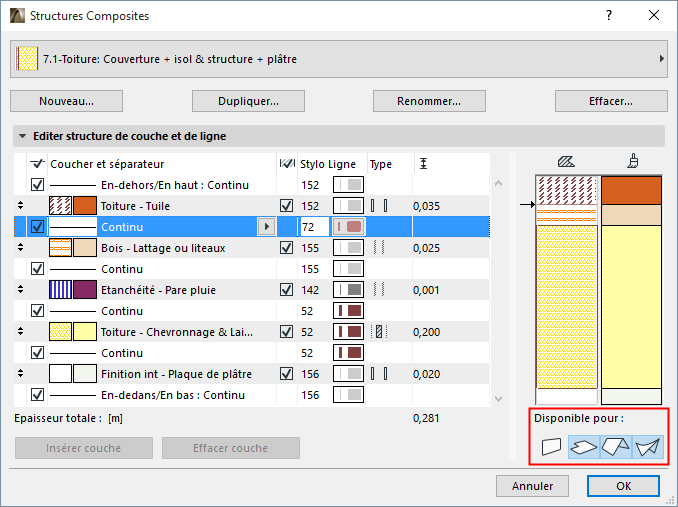
Task: Click Annuler button
Action: (x=532, y=486)
